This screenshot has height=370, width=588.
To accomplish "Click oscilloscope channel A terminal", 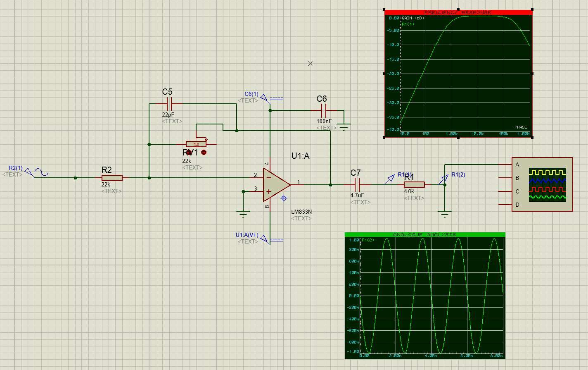I will [505, 165].
